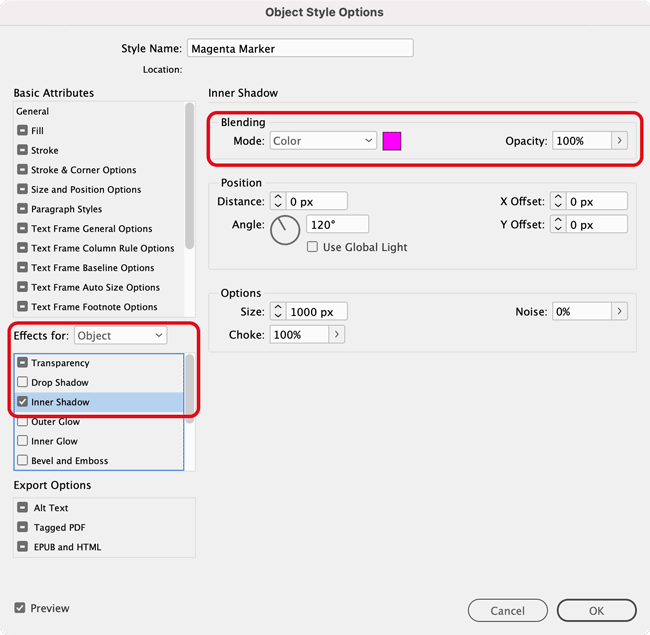Image resolution: width=650 pixels, height=635 pixels.
Task: Toggle Text Frame Auto Size Options checkbox
Action: pos(22,287)
